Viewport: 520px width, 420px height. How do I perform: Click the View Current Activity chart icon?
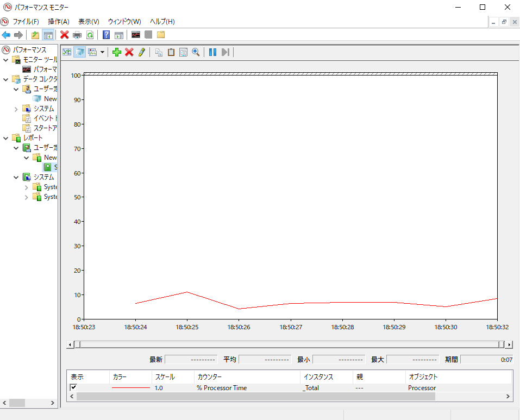(66, 52)
